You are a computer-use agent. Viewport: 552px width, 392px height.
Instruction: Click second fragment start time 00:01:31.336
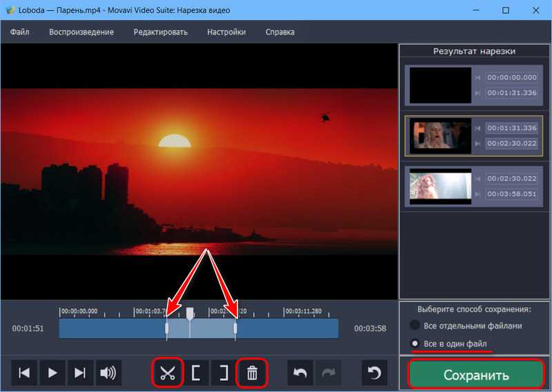click(512, 128)
